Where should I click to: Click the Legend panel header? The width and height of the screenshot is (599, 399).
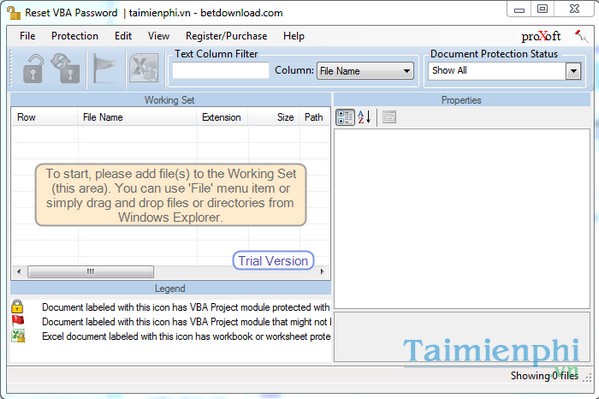(170, 288)
